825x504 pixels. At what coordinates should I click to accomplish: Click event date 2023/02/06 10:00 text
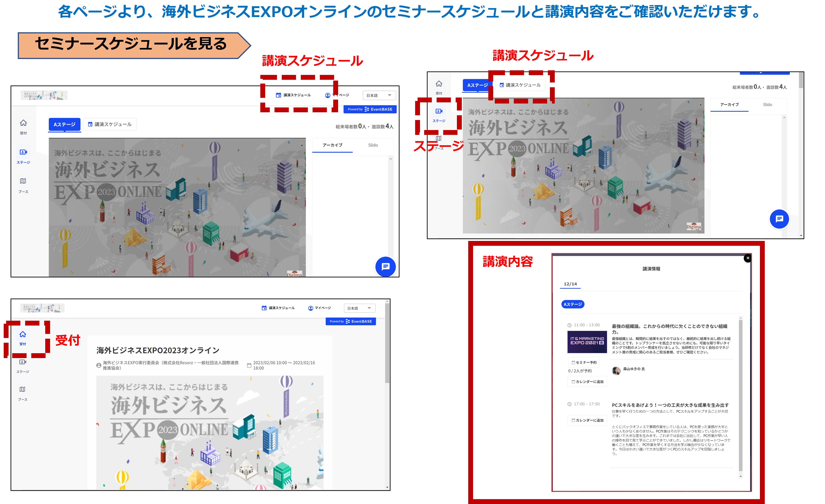coord(284,365)
